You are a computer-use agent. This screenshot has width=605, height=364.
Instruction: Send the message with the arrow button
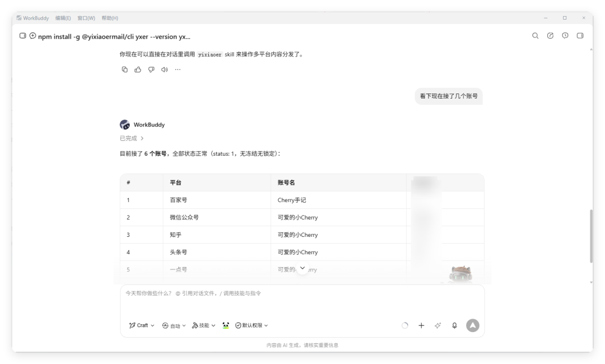[x=473, y=325]
